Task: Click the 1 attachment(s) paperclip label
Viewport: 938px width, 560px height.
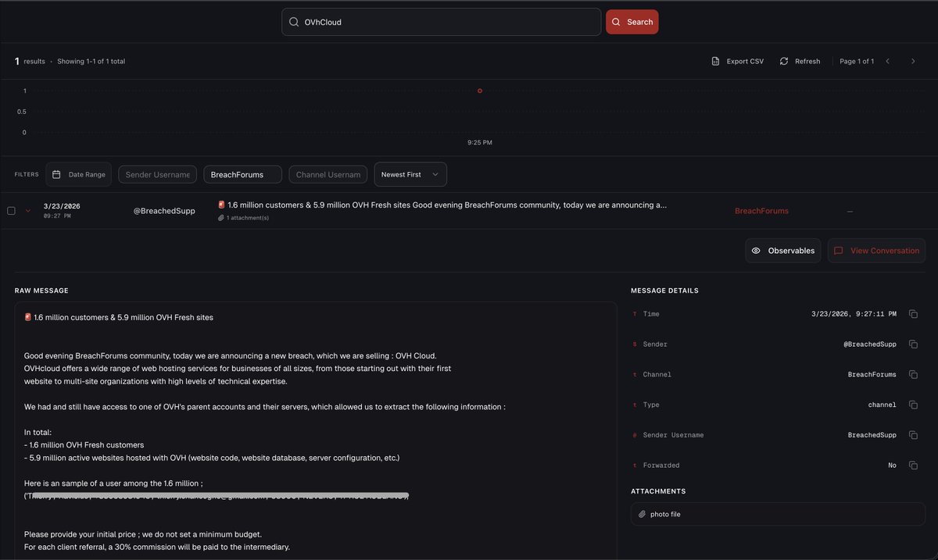Action: coord(243,218)
